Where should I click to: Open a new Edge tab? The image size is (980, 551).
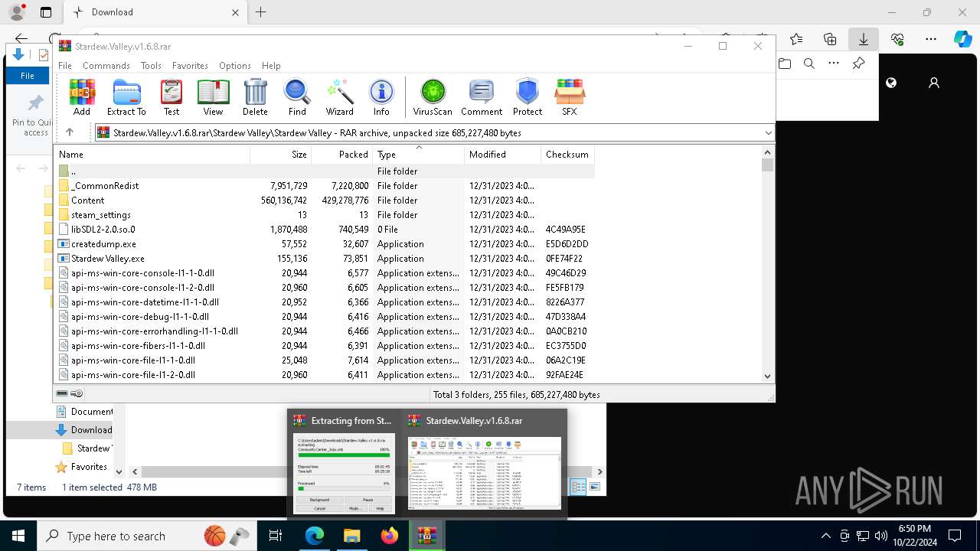tap(261, 12)
